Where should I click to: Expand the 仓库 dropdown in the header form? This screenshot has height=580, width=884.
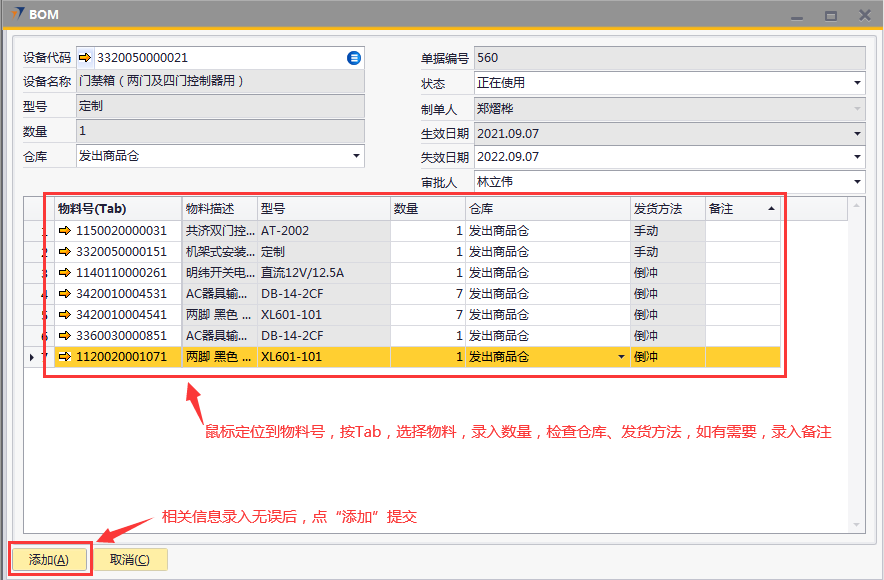(356, 156)
